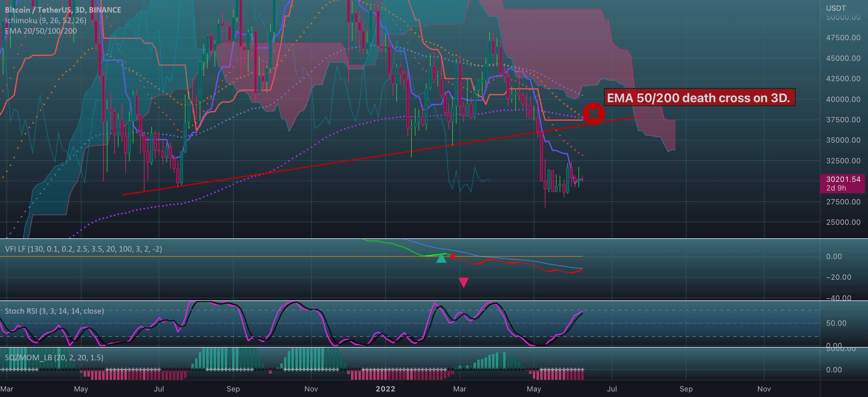The image size is (868, 397).
Task: Click the current price label 30201.54
Action: click(x=843, y=179)
